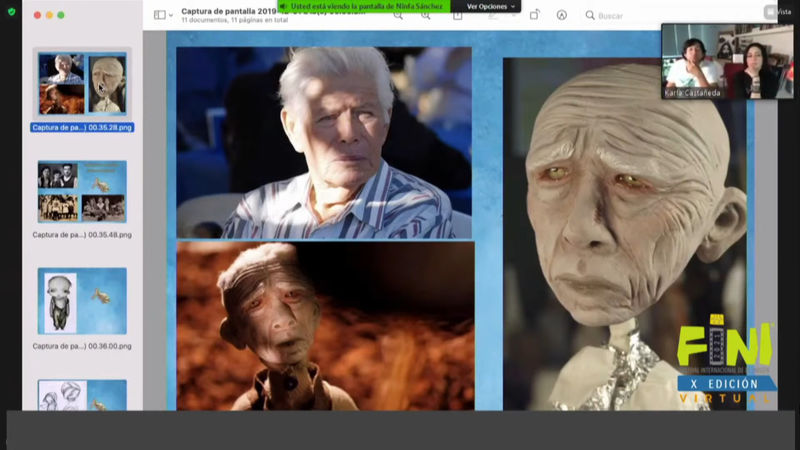Image resolution: width=800 pixels, height=450 pixels.
Task: Open the sidebar view options chevron
Action: (x=170, y=15)
